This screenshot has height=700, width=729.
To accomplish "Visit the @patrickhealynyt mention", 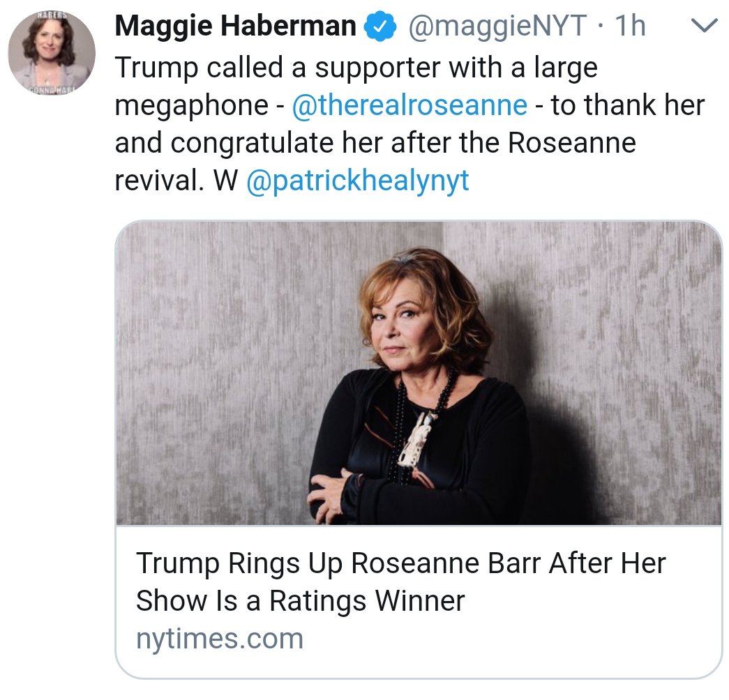I will coord(358,181).
